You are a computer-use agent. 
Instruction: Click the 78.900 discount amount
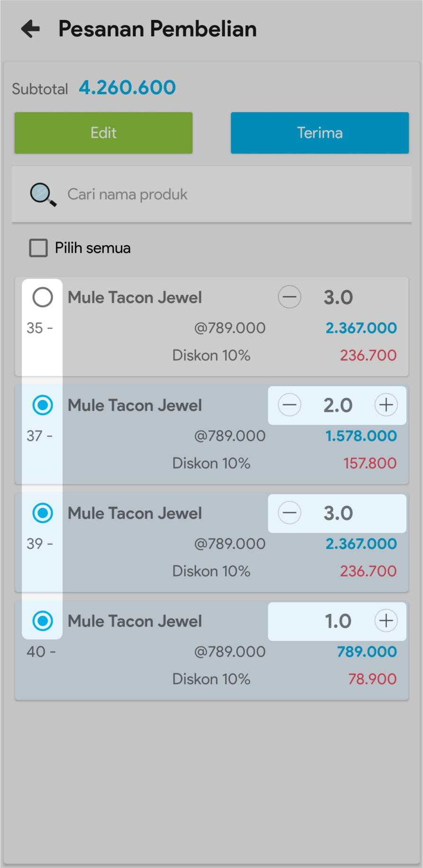pyautogui.click(x=372, y=679)
